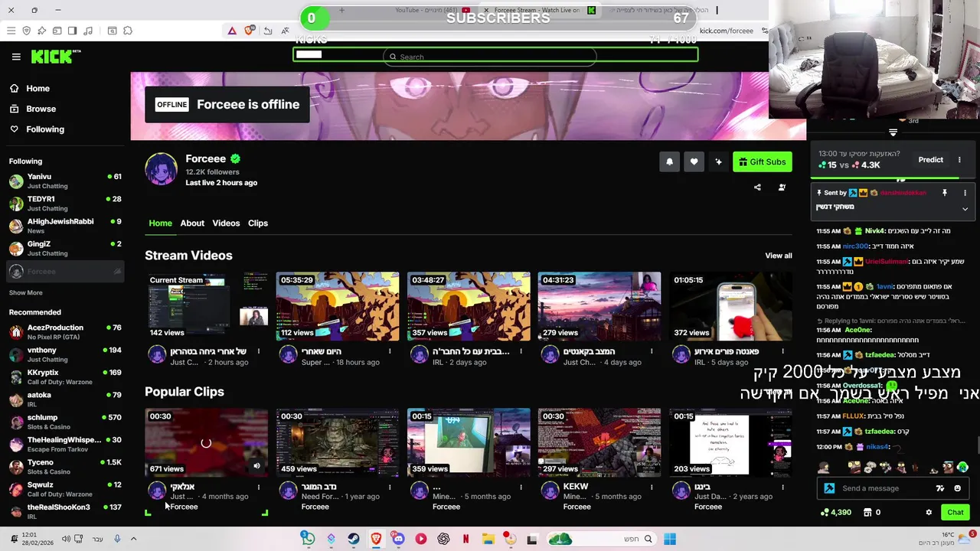This screenshot has width=980, height=551.
Task: Open AcezProduction recommended channel
Action: (66, 331)
